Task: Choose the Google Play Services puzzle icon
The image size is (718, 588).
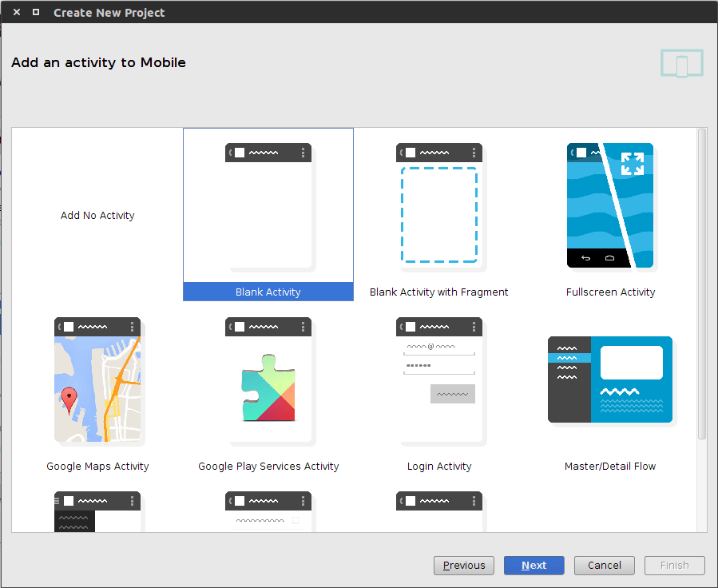Action: 269,388
